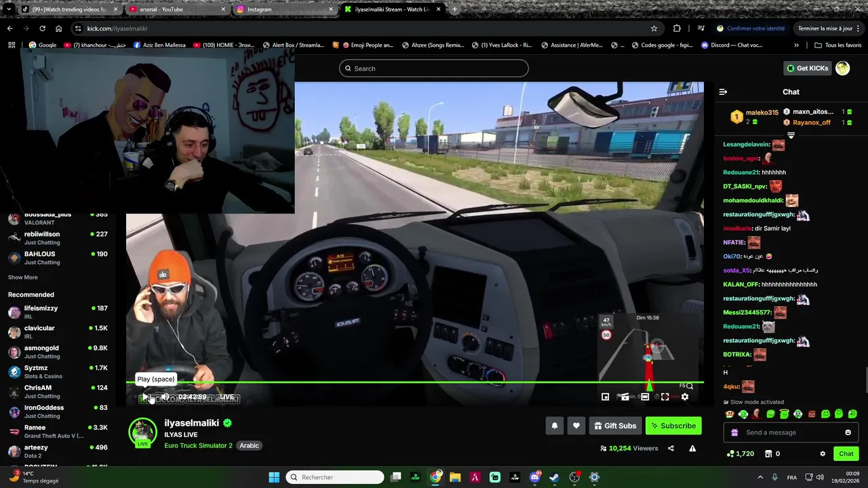This screenshot has width=868, height=488.
Task: Expand the gifters leaderboard arrow
Action: coord(791,136)
